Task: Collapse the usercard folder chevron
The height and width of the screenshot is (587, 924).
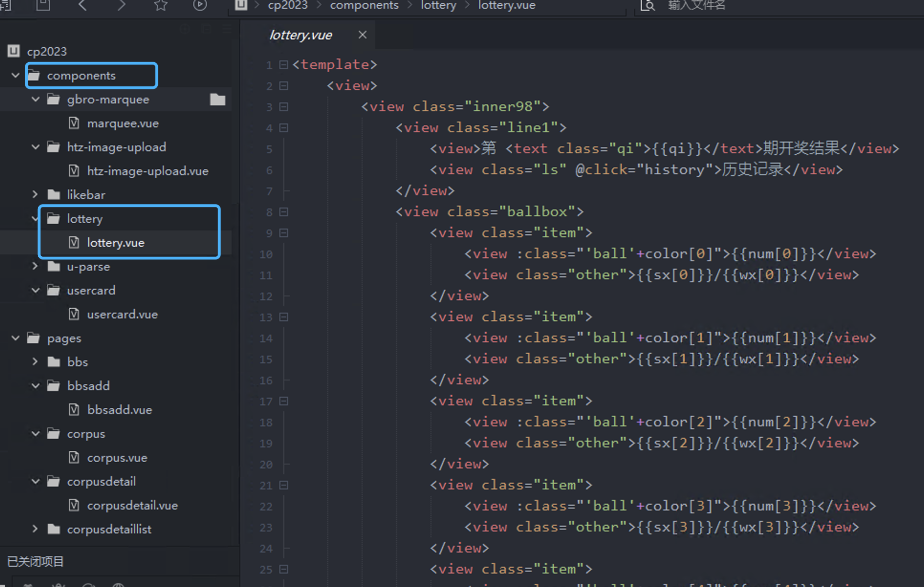Action: tap(35, 290)
